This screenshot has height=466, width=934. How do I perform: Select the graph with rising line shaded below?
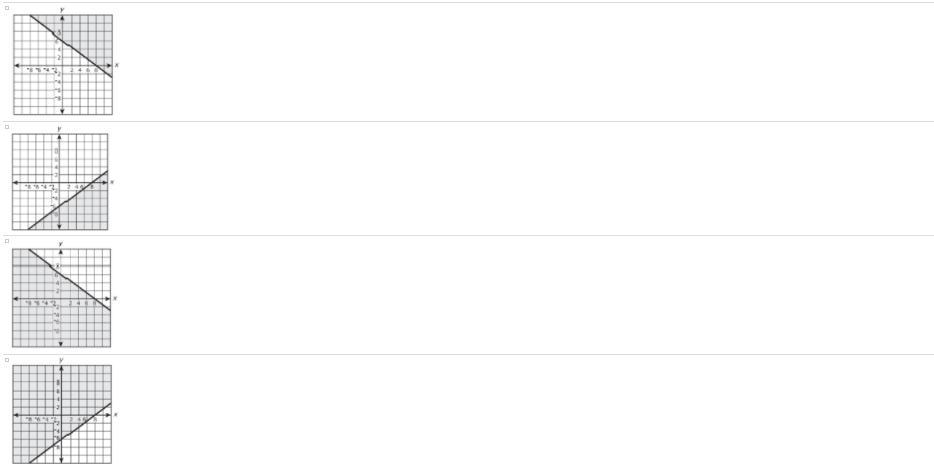60,182
